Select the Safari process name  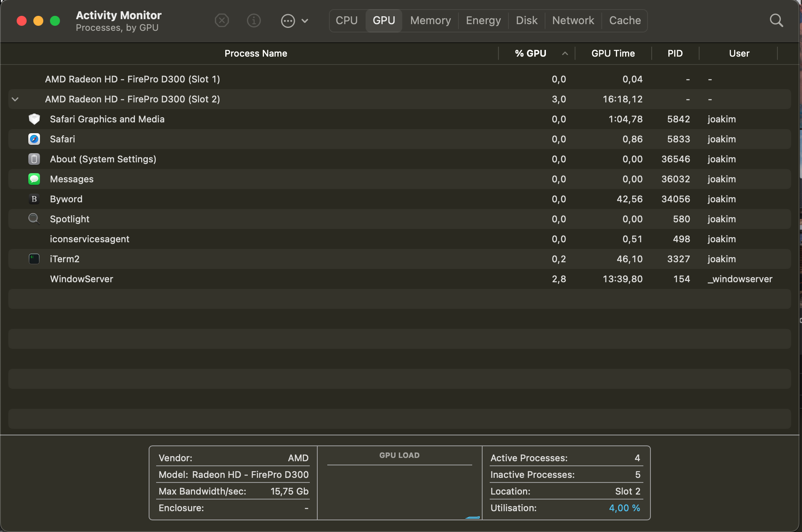point(62,139)
